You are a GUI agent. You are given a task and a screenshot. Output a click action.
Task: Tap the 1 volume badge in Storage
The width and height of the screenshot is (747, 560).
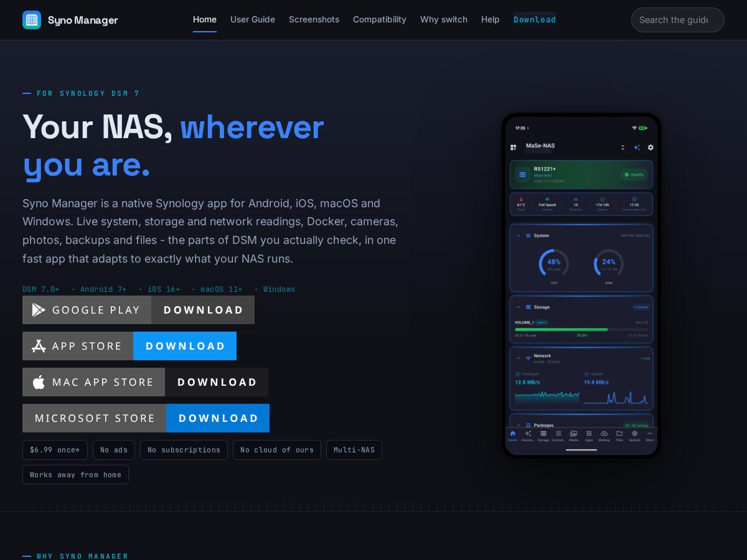641,307
